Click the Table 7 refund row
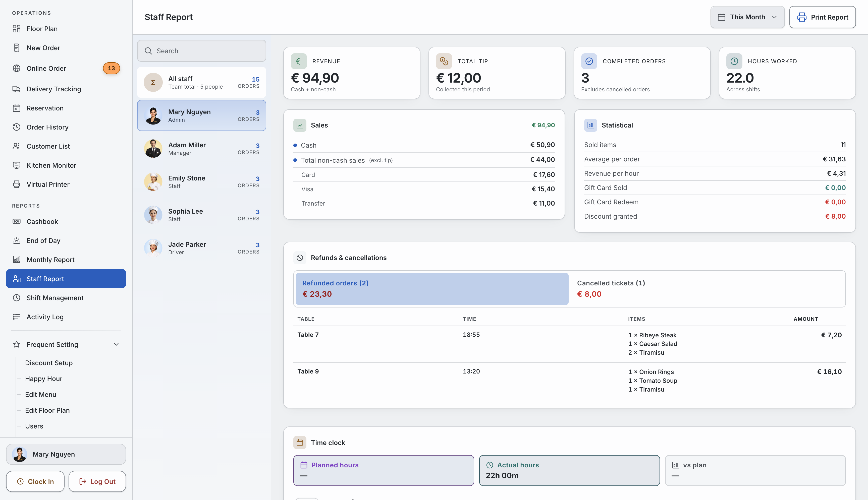 569,344
